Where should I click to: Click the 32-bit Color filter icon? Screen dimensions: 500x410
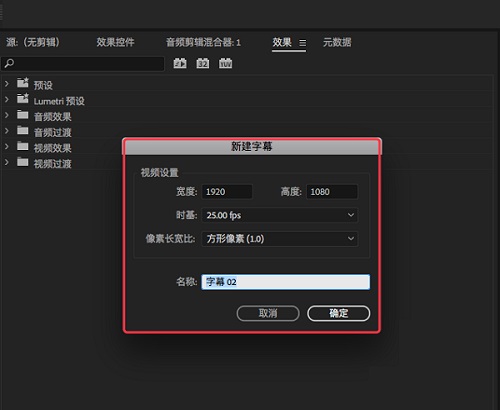click(203, 63)
